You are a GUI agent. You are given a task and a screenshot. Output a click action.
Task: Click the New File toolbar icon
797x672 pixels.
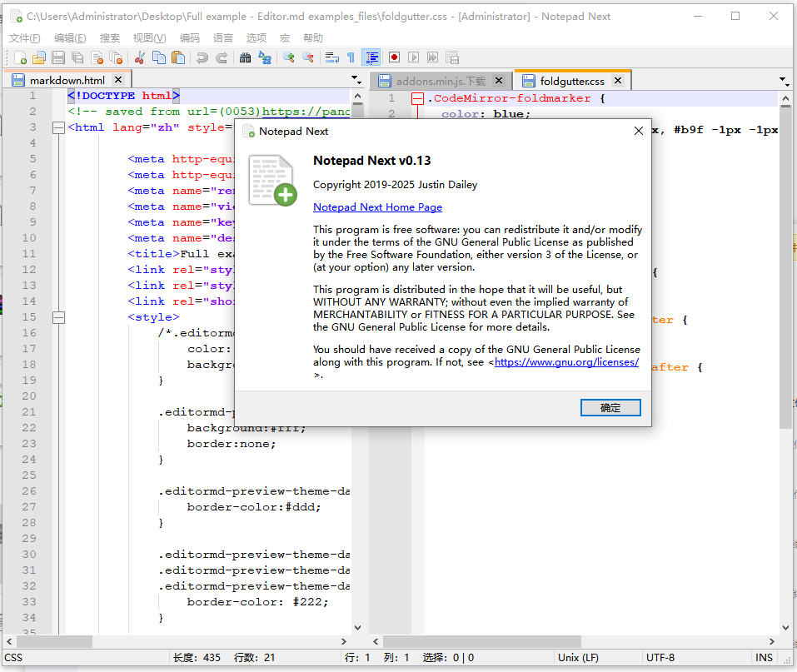(x=20, y=57)
